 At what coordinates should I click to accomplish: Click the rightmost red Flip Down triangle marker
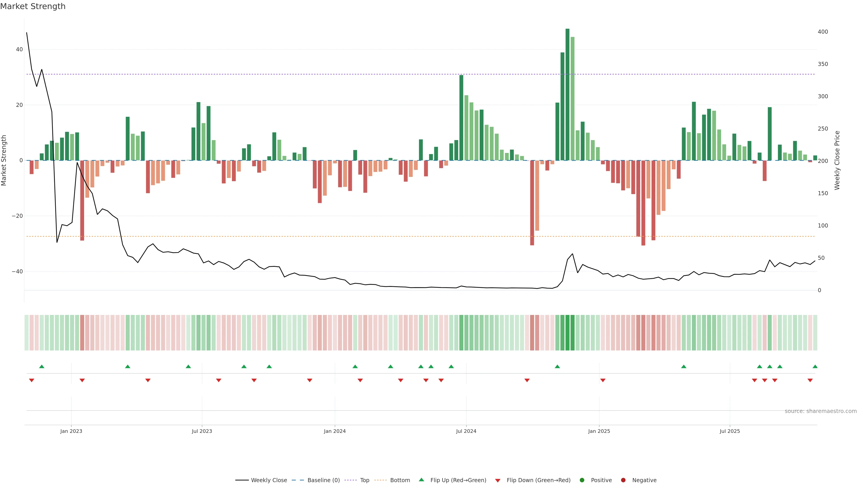[810, 380]
